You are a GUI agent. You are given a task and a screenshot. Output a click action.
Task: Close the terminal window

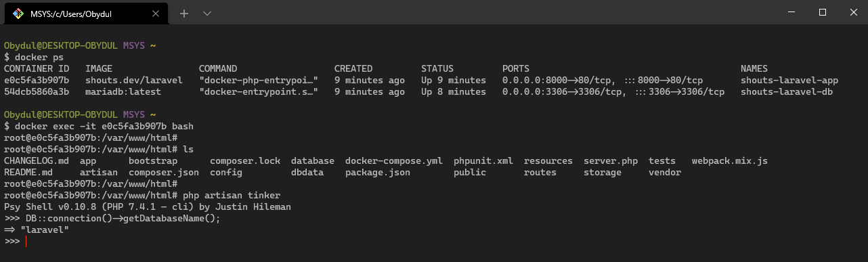pyautogui.click(x=852, y=12)
